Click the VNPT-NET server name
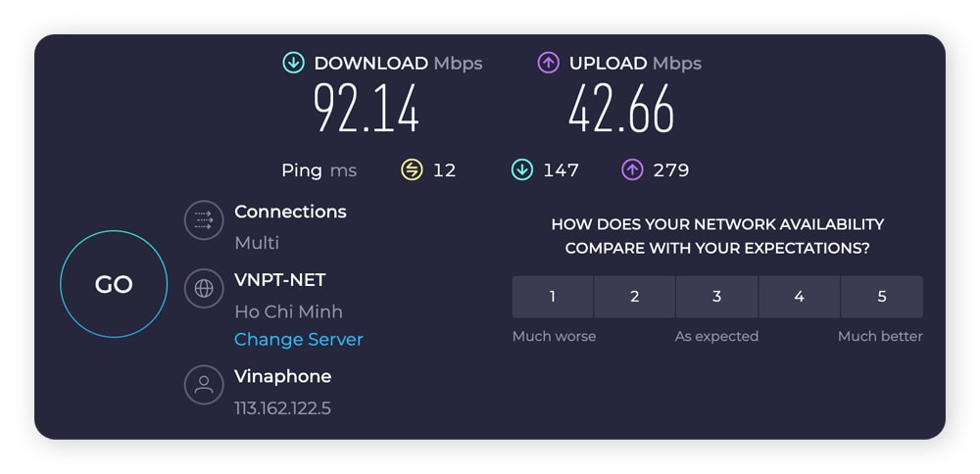This screenshot has height=474, width=980. pos(279,280)
